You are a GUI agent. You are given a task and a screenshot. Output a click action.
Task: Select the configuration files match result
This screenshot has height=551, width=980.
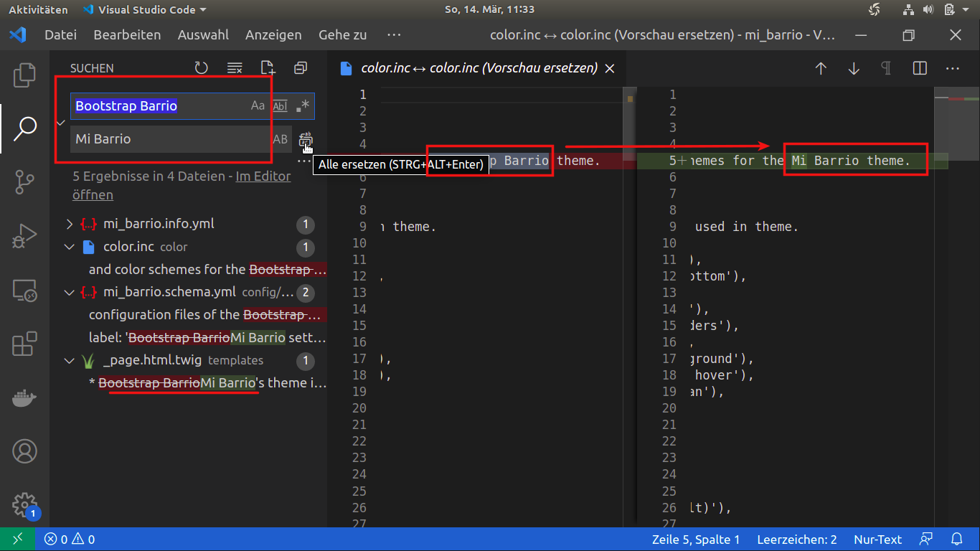click(207, 314)
